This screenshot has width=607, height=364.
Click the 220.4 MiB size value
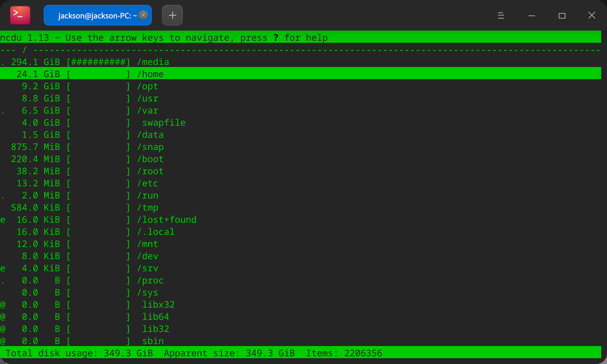(x=35, y=159)
